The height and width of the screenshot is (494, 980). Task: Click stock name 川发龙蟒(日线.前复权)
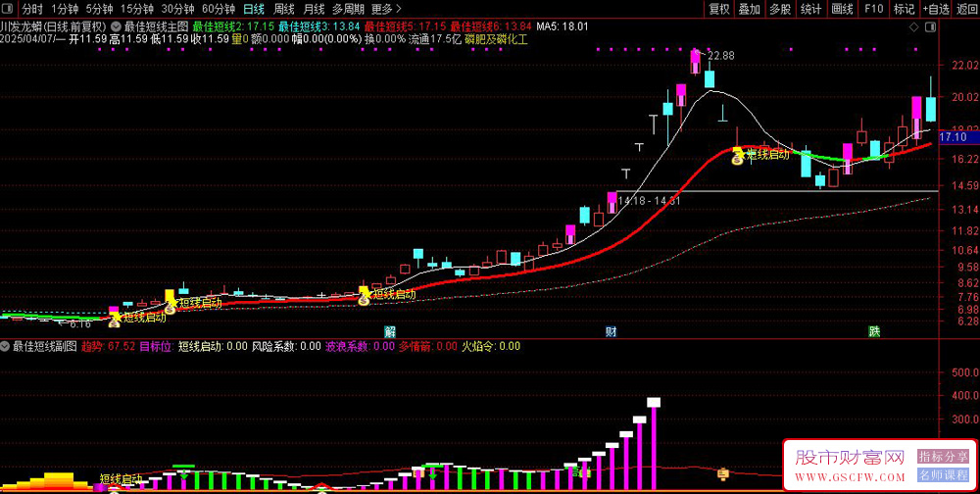coord(54,26)
